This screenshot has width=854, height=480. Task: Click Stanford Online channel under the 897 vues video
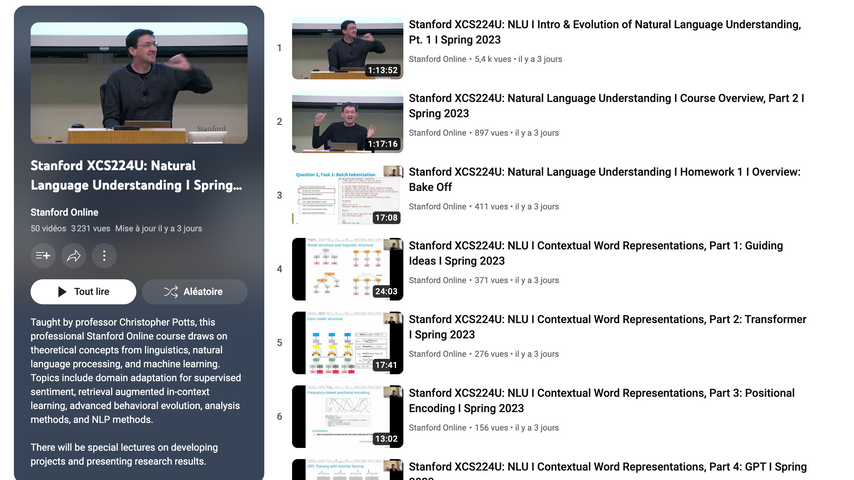pyautogui.click(x=437, y=133)
